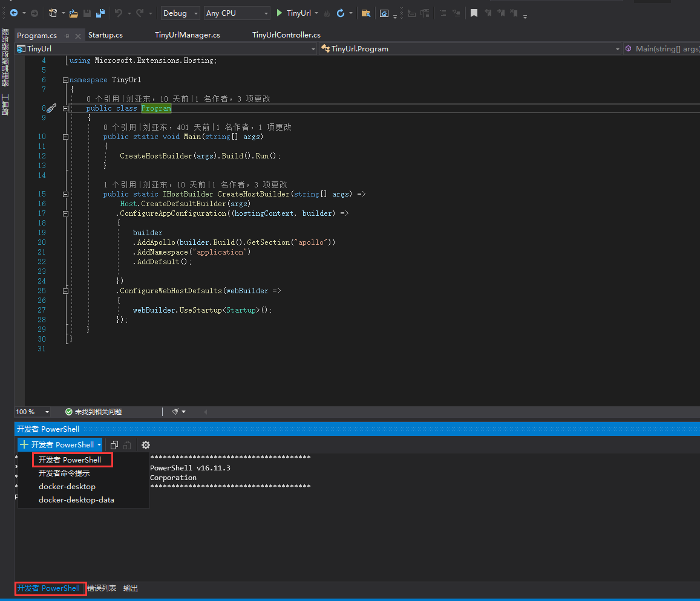
Task: Go to the previous bookmark icon
Action: [x=488, y=13]
